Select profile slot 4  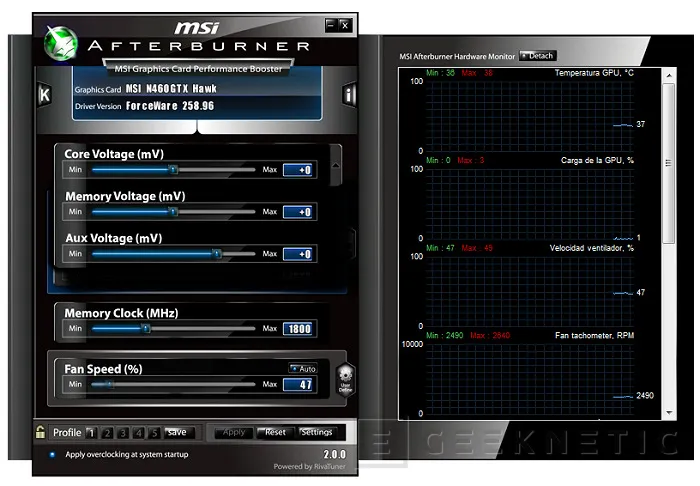pyautogui.click(x=139, y=432)
